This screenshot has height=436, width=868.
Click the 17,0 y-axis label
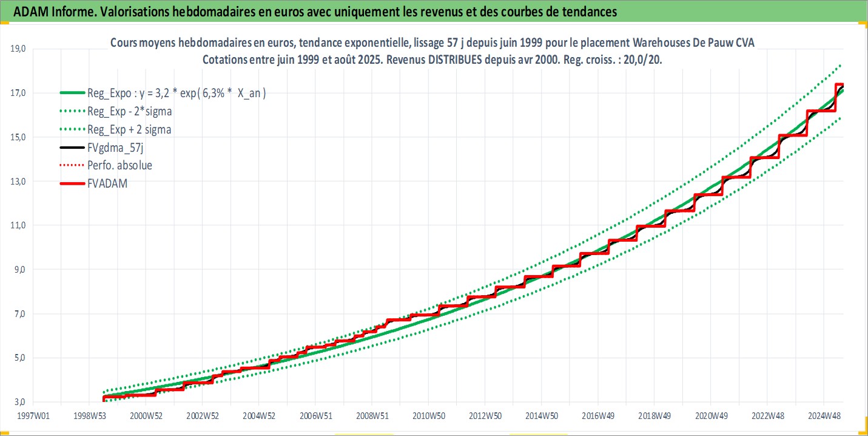point(19,94)
